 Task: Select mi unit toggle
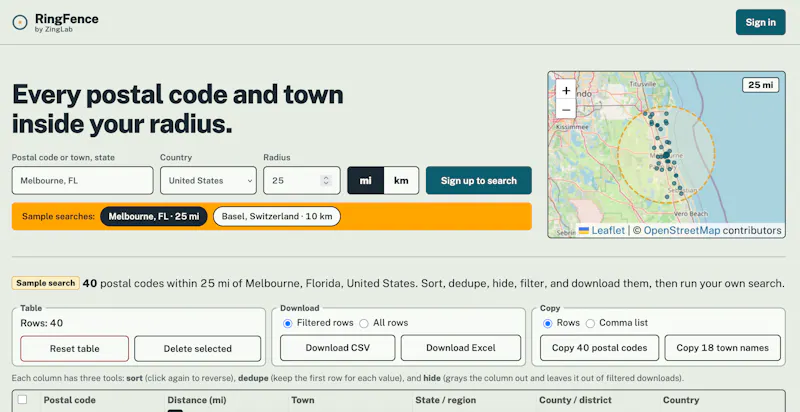(x=365, y=181)
